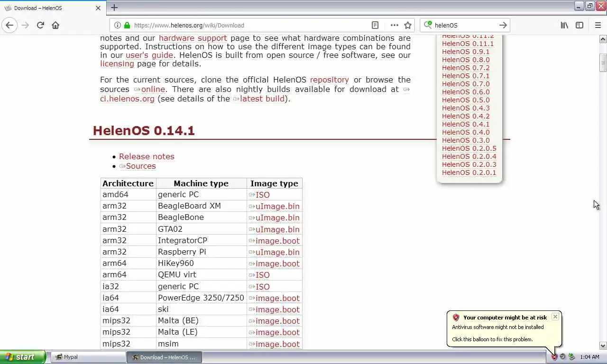The width and height of the screenshot is (607, 364).
Task: Follow the repository link
Action: 330,80
